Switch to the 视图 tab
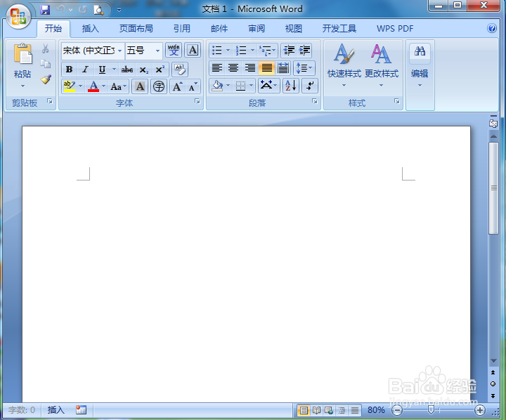 click(x=293, y=29)
